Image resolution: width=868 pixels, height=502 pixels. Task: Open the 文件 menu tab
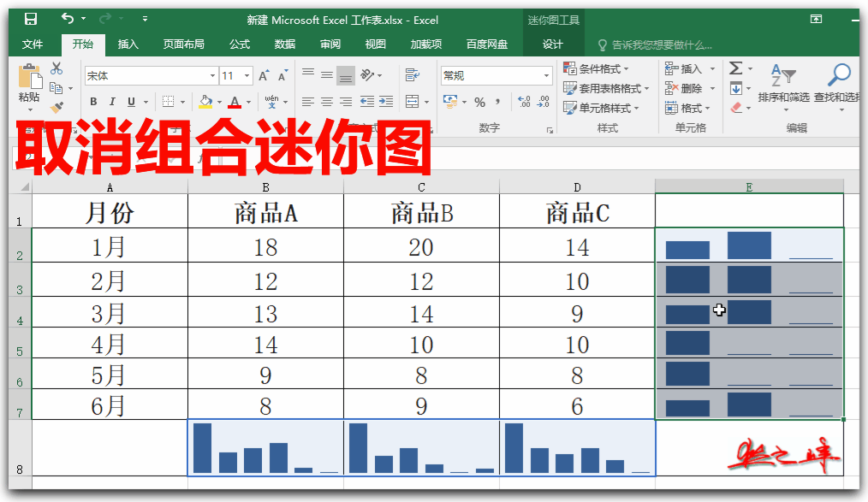33,44
